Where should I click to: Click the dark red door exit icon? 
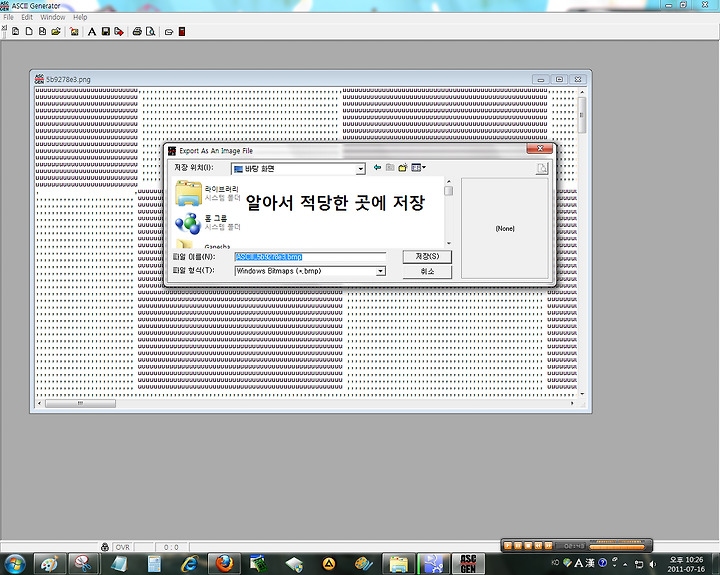(x=182, y=31)
